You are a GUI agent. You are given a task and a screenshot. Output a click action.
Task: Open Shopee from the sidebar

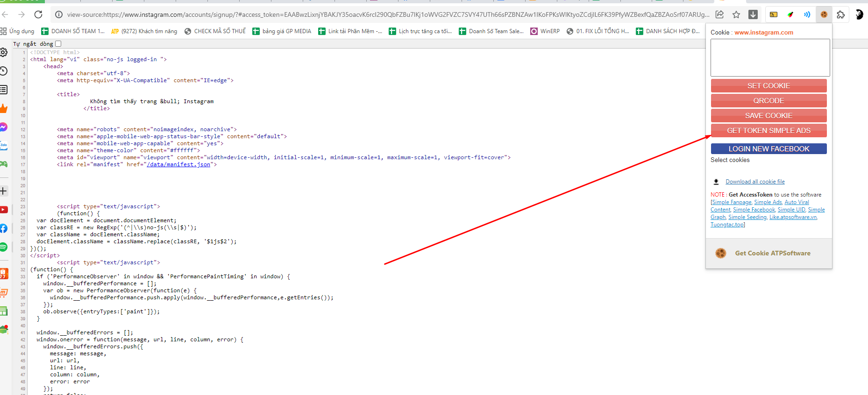coord(3,274)
